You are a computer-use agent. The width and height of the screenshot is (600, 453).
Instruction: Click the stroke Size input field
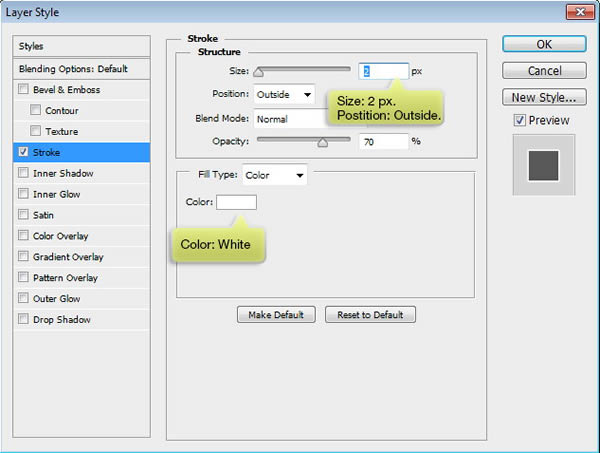coord(383,72)
